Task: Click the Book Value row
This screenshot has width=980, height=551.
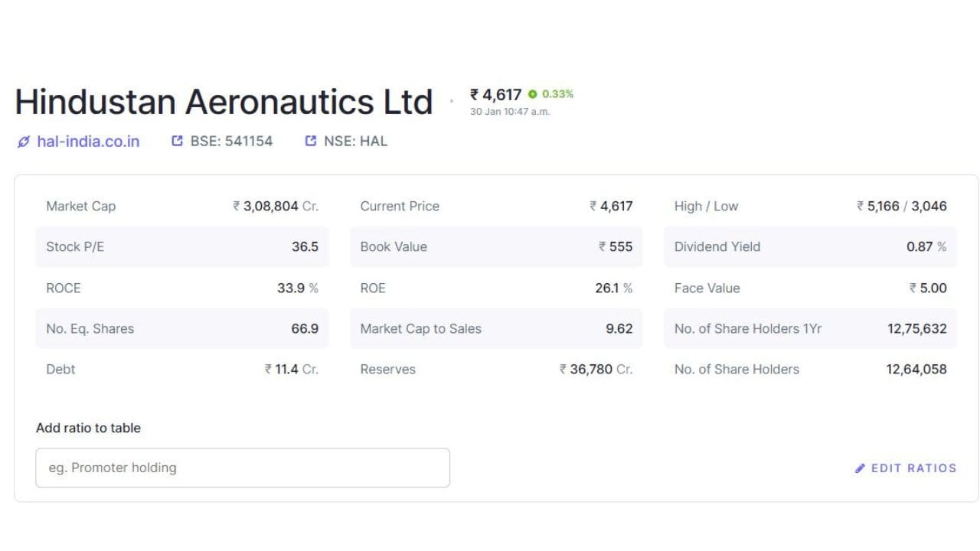Action: pyautogui.click(x=496, y=246)
